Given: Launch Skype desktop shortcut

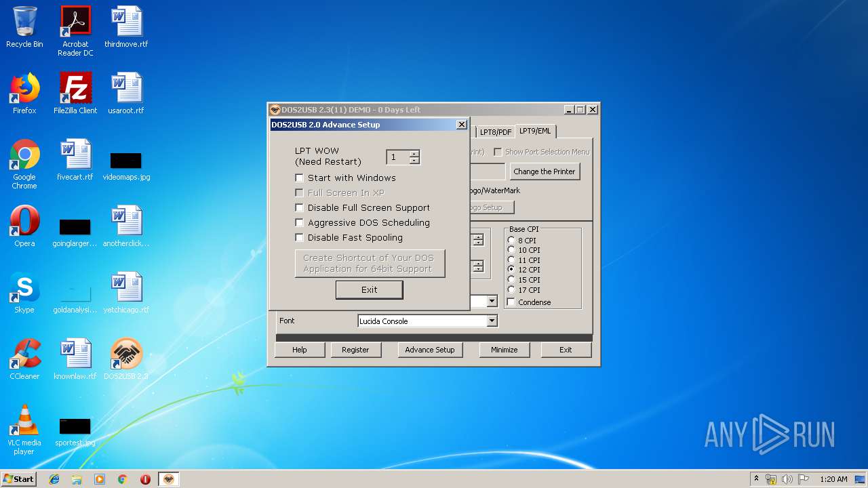Looking at the screenshot, I should [x=24, y=293].
